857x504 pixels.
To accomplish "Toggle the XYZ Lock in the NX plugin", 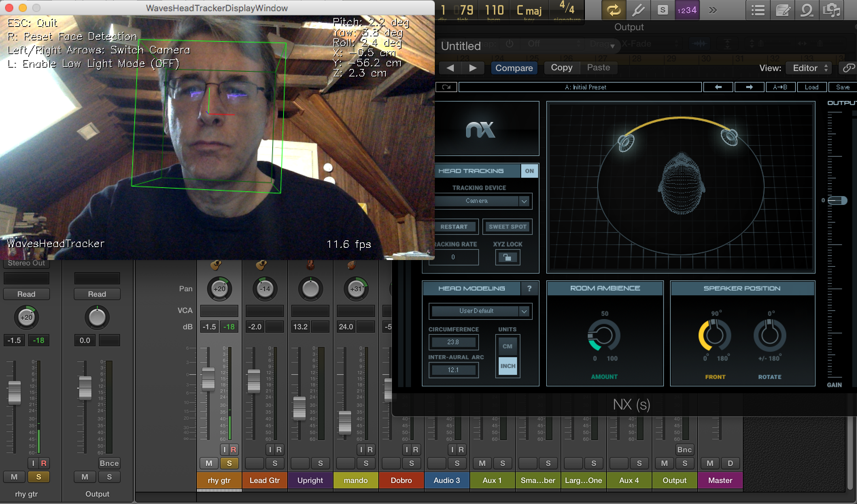I will [x=508, y=258].
